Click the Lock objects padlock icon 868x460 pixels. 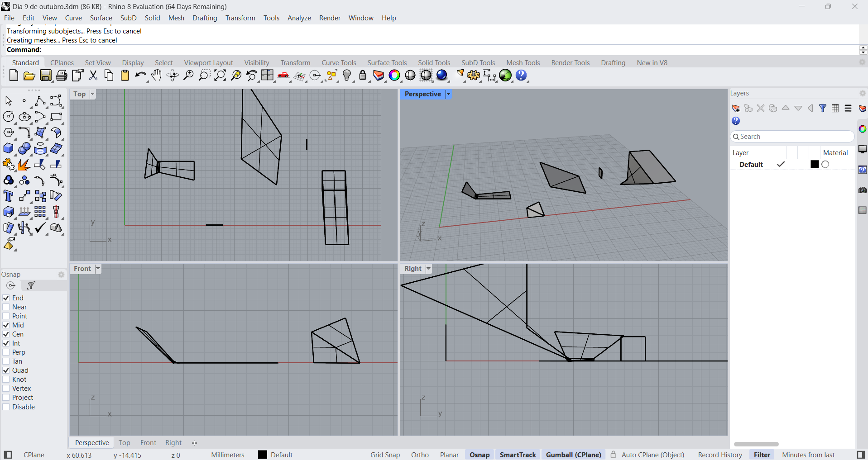click(x=363, y=76)
